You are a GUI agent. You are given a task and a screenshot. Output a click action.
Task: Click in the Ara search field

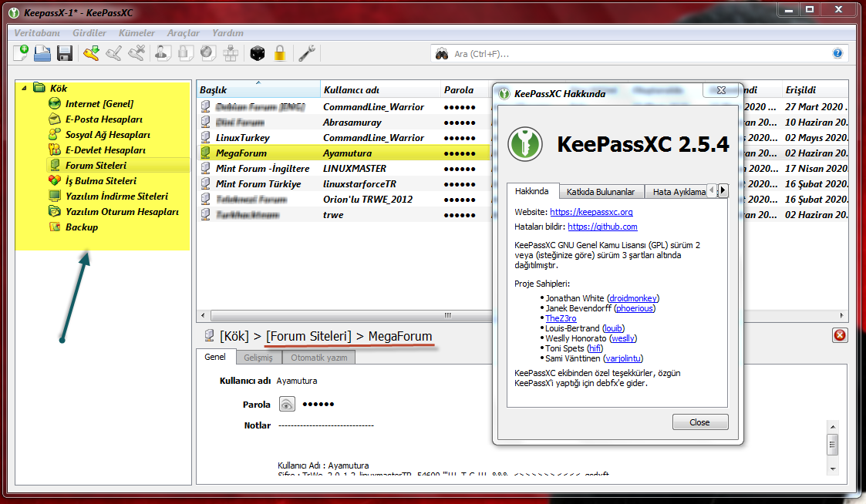pos(641,54)
